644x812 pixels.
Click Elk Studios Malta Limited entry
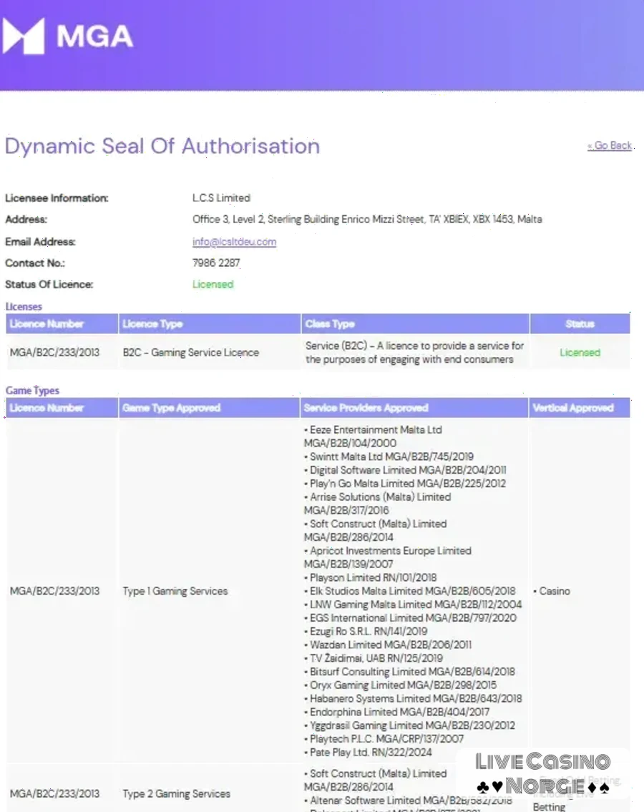coord(410,591)
